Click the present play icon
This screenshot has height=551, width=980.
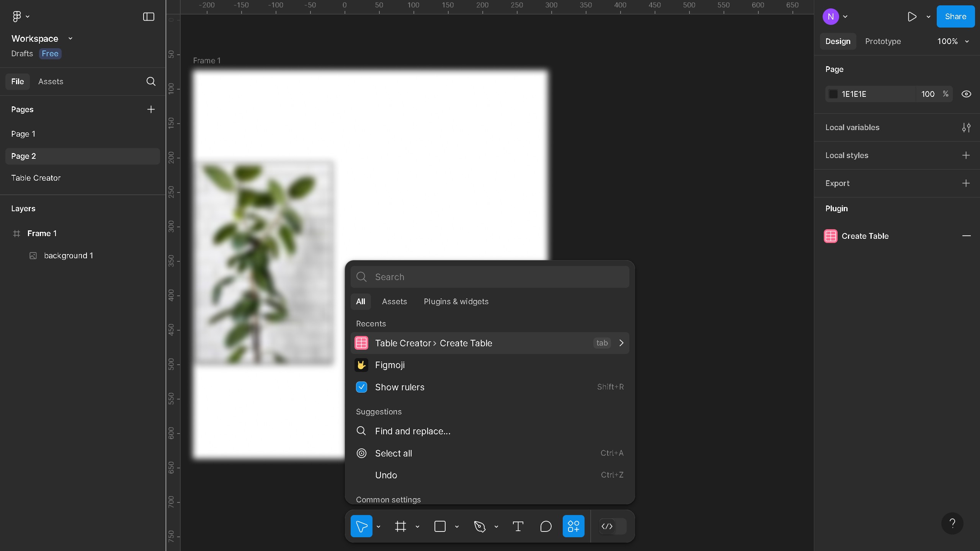[x=912, y=16]
